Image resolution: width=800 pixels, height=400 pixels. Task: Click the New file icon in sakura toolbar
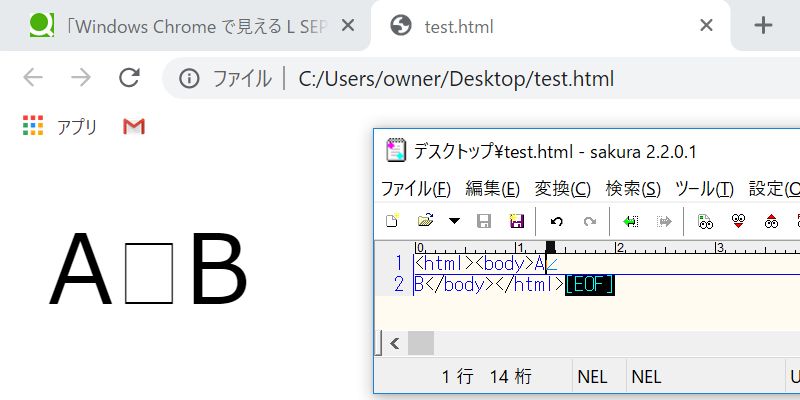click(x=392, y=221)
